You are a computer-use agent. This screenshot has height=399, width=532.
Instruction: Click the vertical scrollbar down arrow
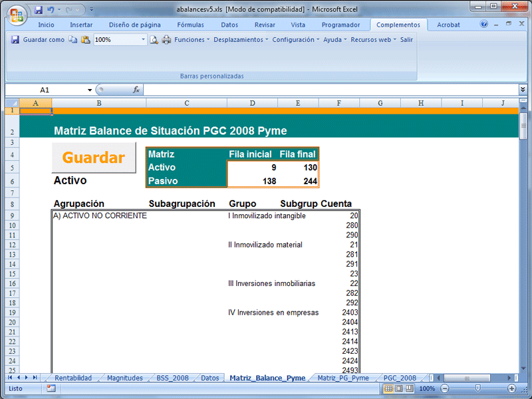523,368
